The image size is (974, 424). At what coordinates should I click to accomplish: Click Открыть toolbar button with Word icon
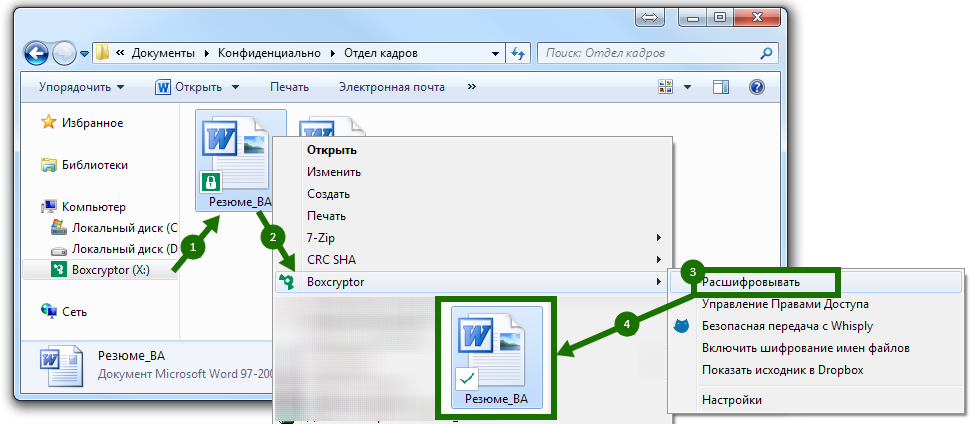click(189, 87)
